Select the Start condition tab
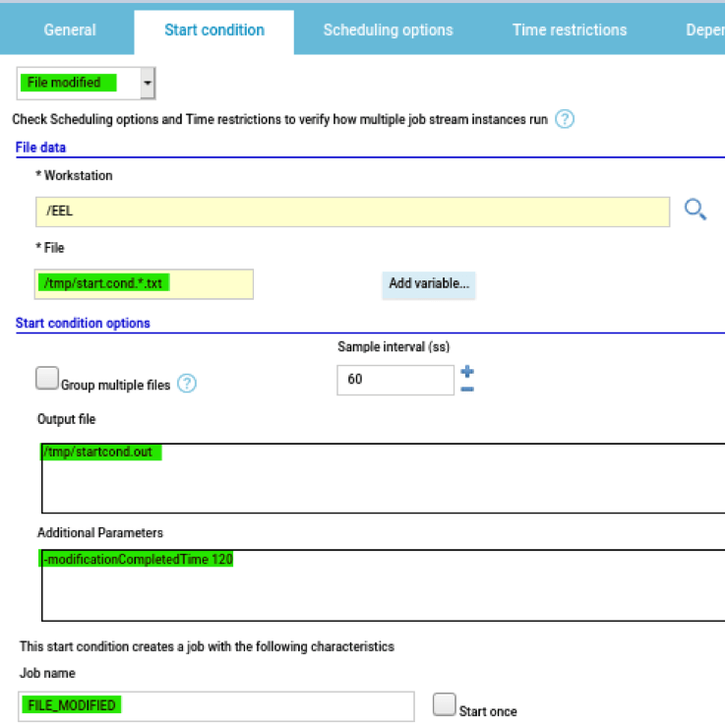Viewport: 726px width, 728px height. tap(213, 30)
